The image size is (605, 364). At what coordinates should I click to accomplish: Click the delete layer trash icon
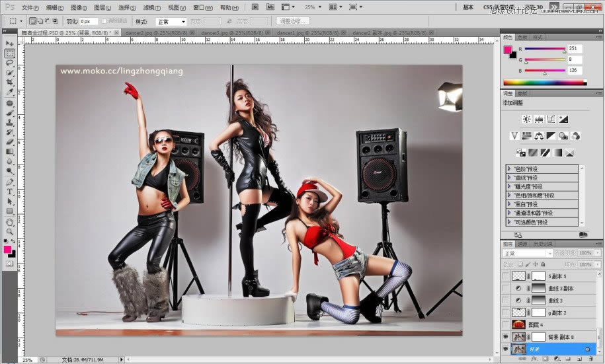pos(590,359)
